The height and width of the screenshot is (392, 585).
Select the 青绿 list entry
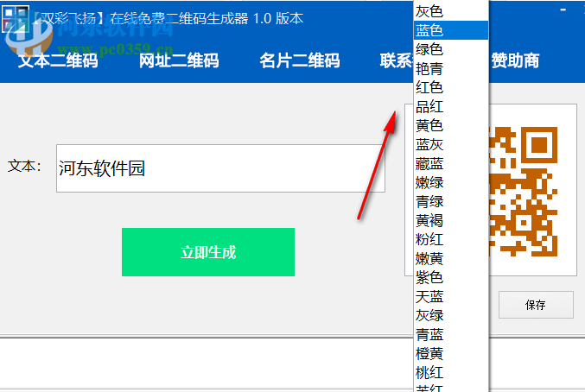451,201
